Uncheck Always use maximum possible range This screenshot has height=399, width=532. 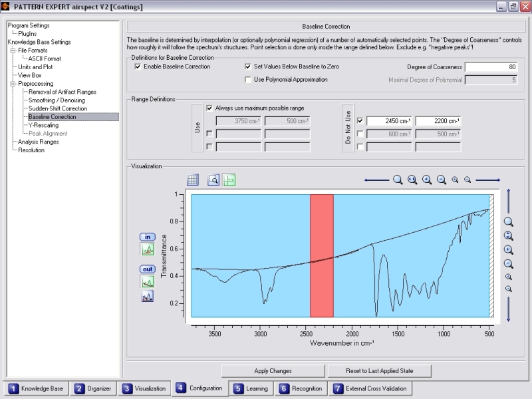tap(209, 108)
